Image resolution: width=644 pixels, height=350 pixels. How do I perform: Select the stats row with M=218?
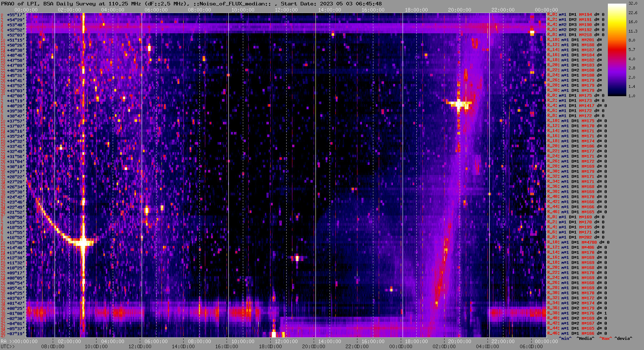tap(575, 35)
